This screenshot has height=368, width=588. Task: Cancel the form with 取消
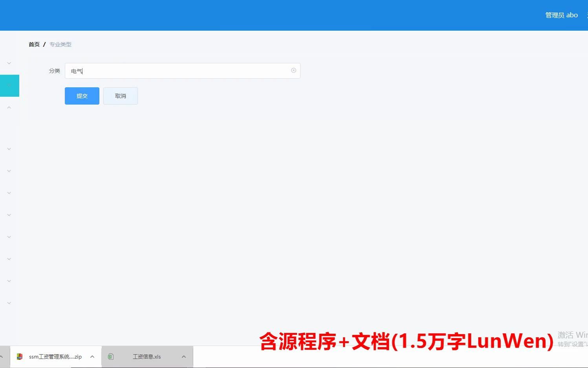(120, 96)
